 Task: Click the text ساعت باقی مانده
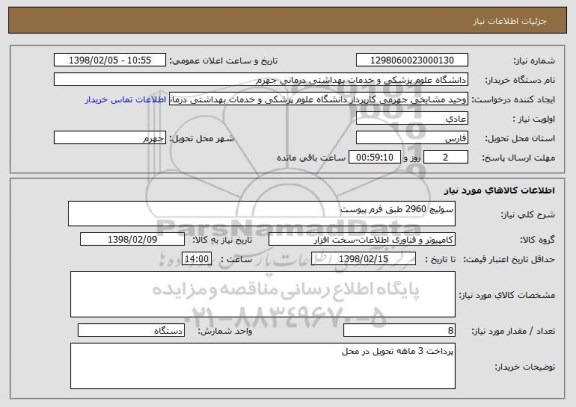click(311, 158)
